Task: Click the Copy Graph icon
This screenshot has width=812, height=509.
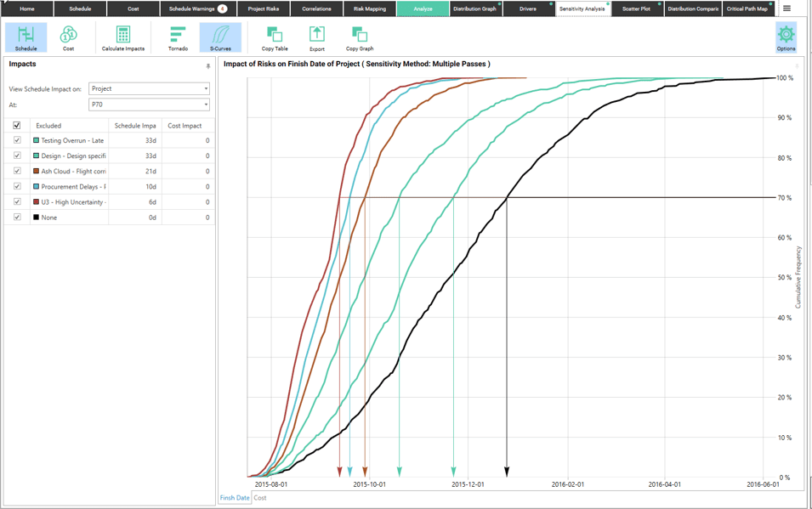Action: pyautogui.click(x=360, y=36)
